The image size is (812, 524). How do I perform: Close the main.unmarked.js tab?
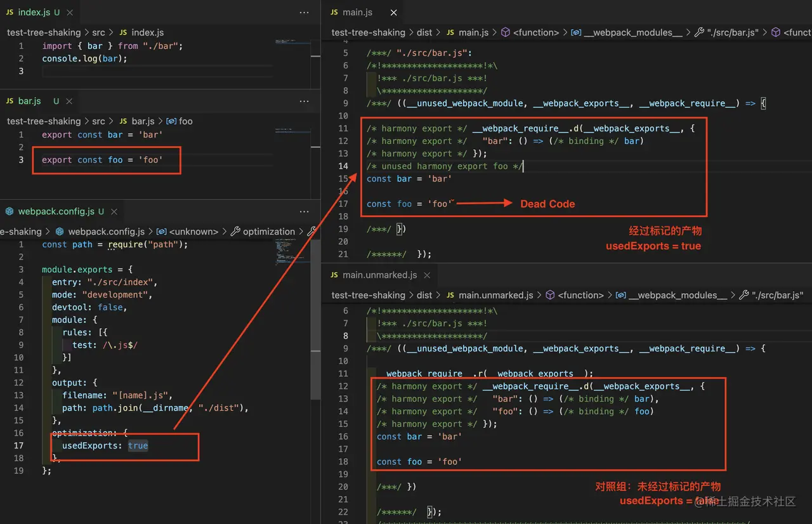[427, 275]
